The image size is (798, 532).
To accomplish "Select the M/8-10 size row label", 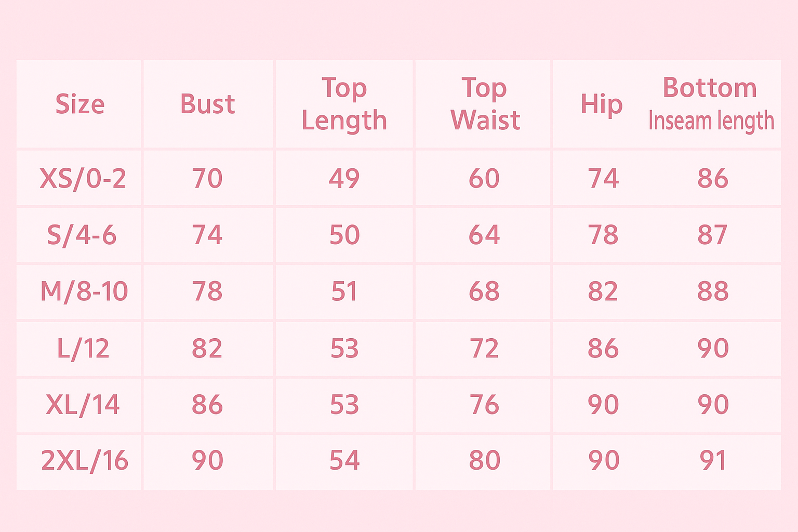I will (x=84, y=291).
